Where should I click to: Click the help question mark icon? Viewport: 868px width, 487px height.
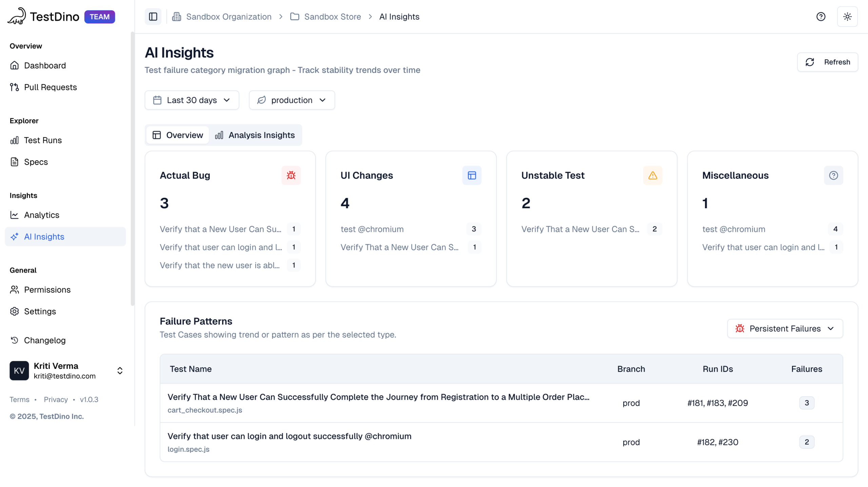821,17
